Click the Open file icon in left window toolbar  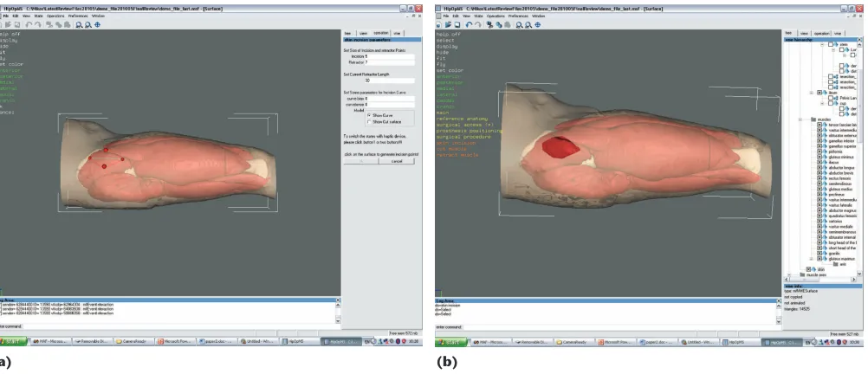[7, 25]
